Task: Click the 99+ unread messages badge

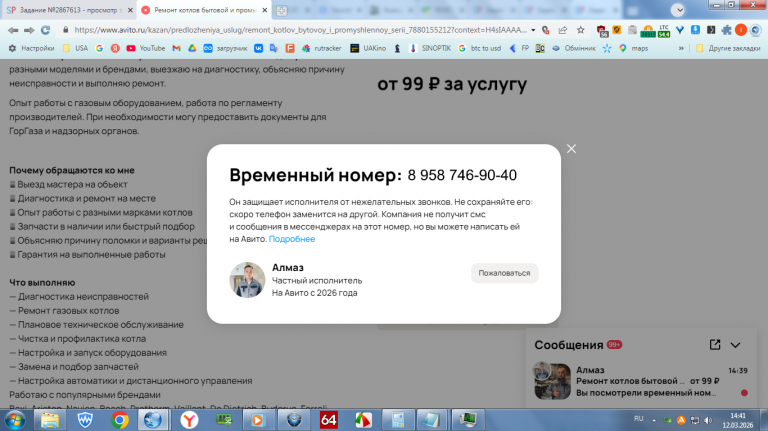Action: pos(614,345)
